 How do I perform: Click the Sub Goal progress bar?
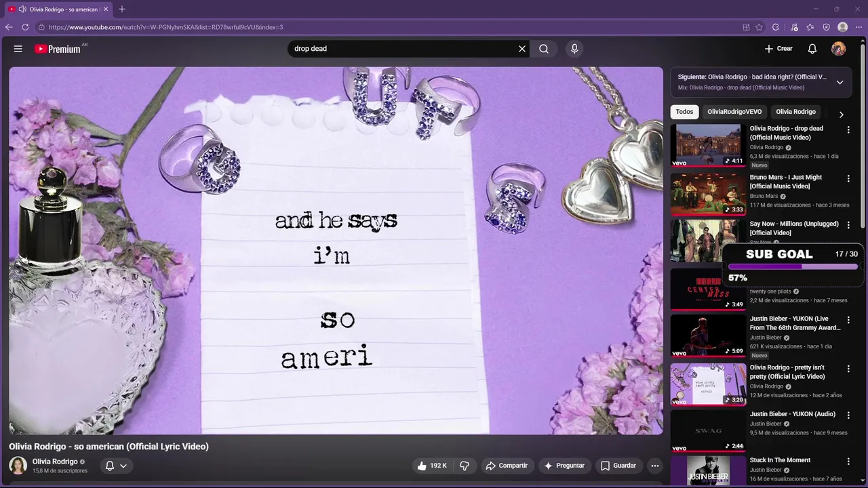pos(793,266)
